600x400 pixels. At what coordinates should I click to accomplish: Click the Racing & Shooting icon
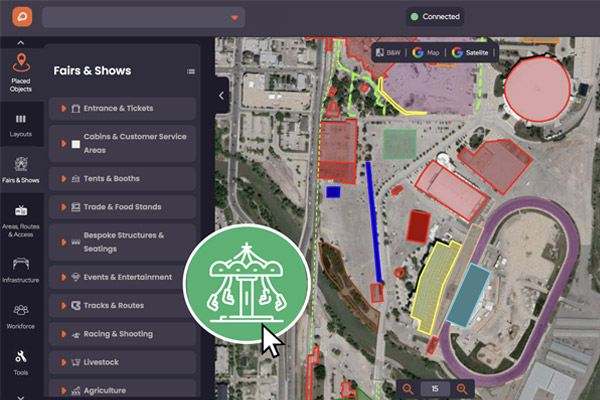click(76, 335)
